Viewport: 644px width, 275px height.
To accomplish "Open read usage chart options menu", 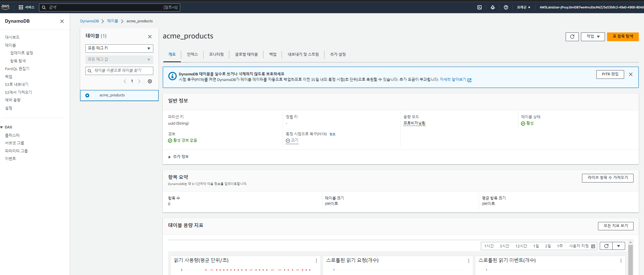I will 316,261.
